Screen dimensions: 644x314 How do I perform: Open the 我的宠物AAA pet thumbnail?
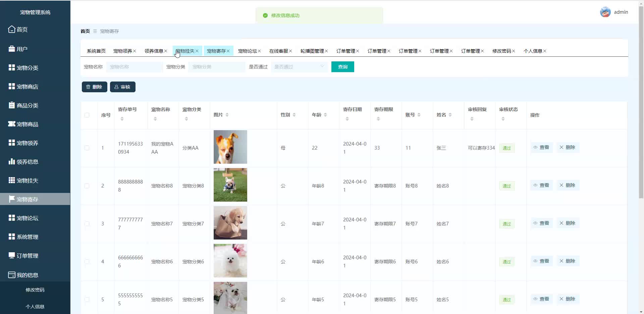[230, 147]
